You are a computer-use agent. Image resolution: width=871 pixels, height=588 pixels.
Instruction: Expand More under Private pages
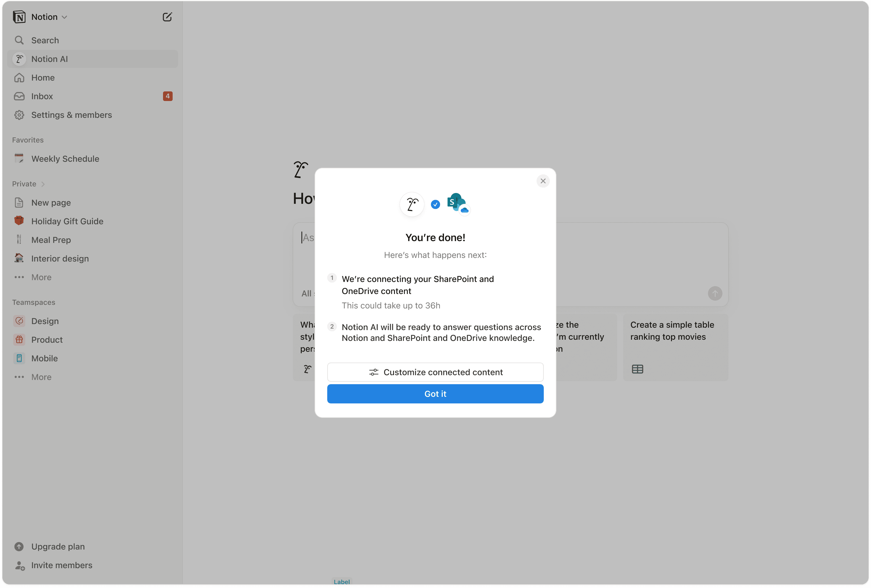[x=41, y=277]
